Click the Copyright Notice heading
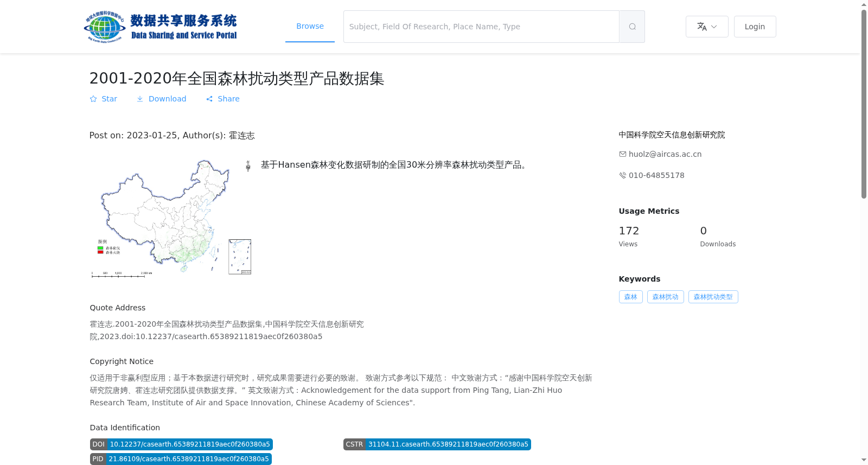868x465 pixels. tap(122, 361)
